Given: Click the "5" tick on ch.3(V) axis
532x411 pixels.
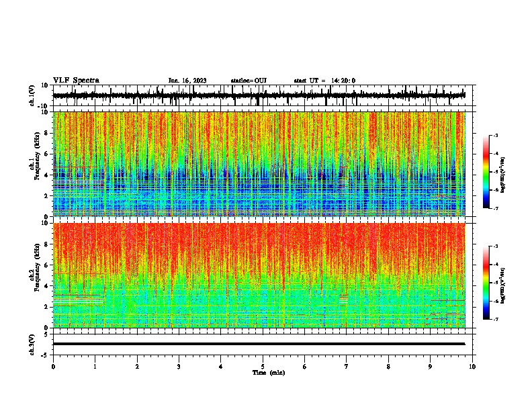Looking at the screenshot, I should coord(46,334).
